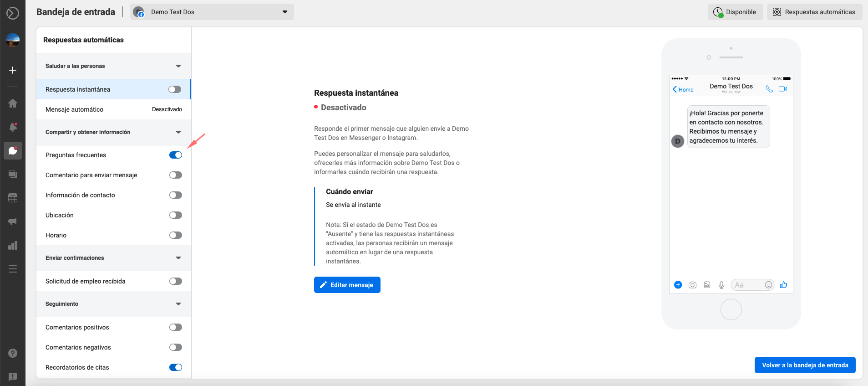Enable Comentarios positivos toggle

(176, 327)
